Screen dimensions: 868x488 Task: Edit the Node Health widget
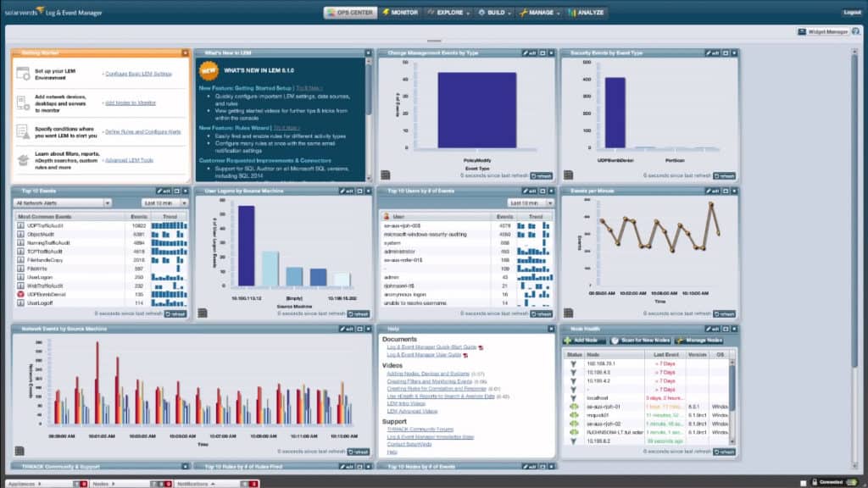(712, 329)
